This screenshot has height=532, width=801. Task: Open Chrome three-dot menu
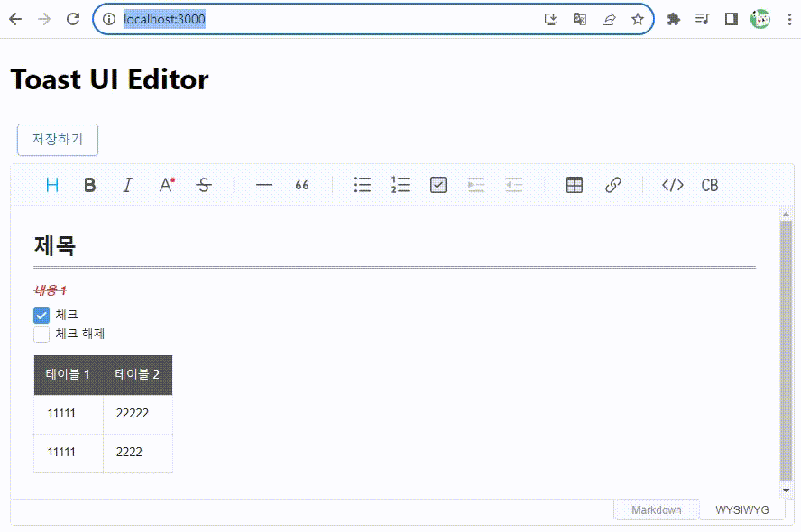pyautogui.click(x=790, y=20)
